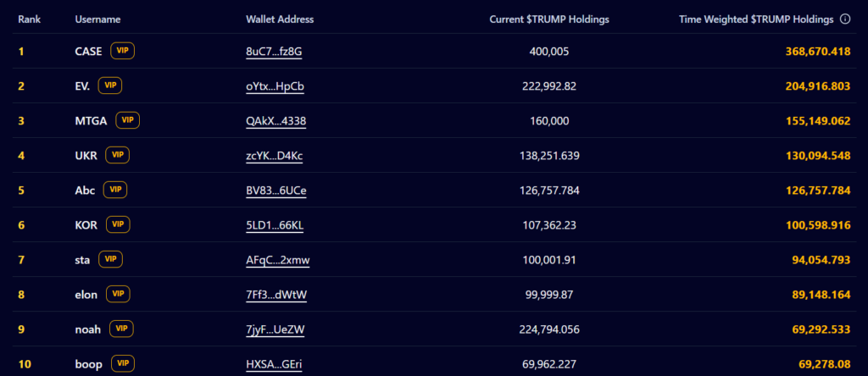Click the Current $TRUMP Holdings column header

tap(549, 19)
